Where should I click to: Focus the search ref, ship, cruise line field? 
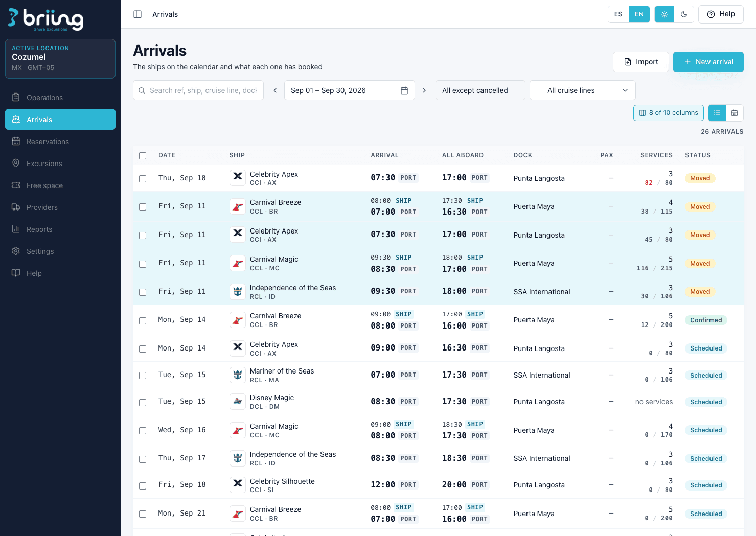(x=198, y=90)
